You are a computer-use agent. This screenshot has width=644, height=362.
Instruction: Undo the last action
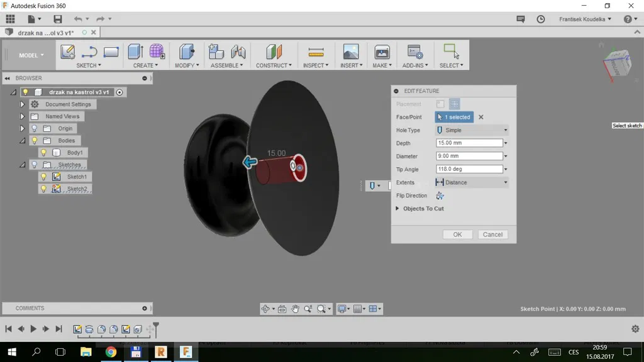(77, 19)
